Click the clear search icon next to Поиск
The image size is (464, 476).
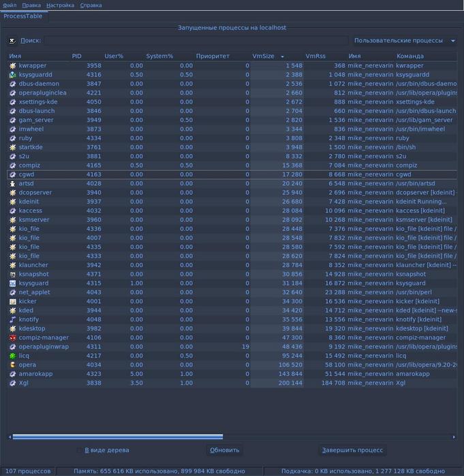(12, 41)
